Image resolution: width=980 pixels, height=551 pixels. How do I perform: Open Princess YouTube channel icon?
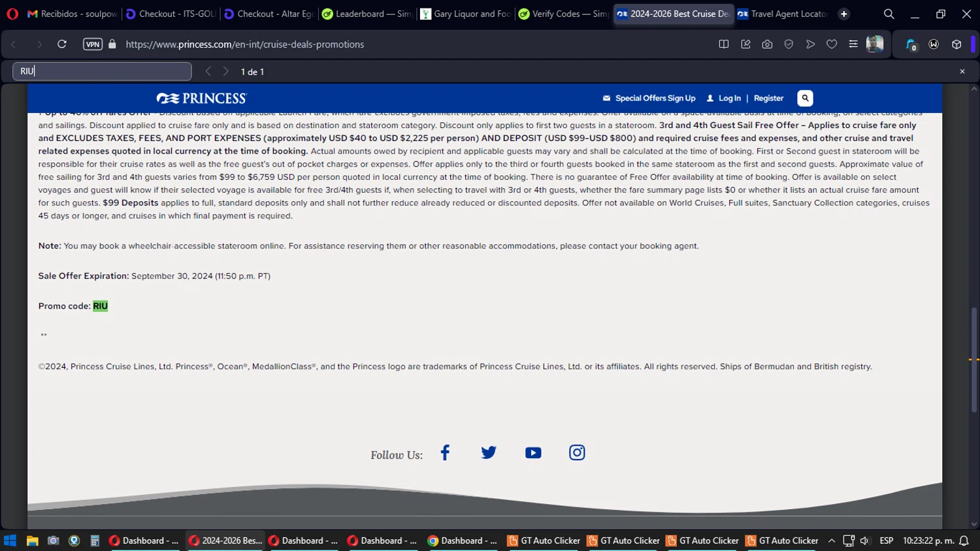coord(533,452)
